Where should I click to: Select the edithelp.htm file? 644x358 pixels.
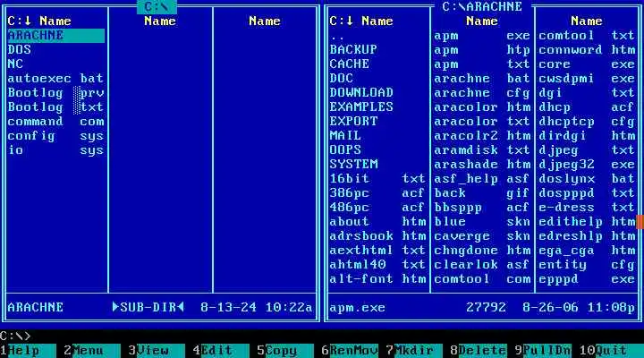[587, 222]
